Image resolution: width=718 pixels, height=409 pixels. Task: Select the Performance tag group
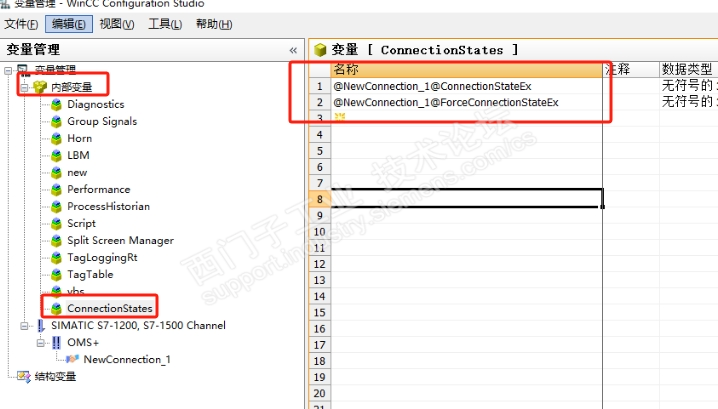[98, 189]
